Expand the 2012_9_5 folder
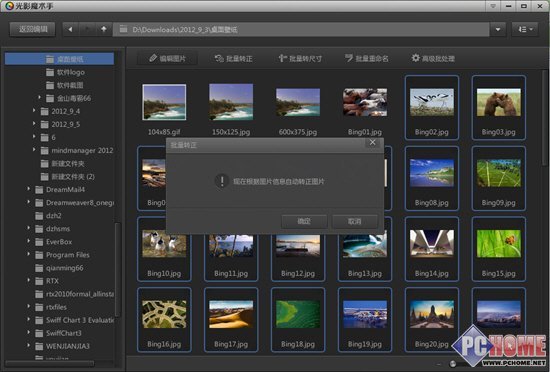This screenshot has height=372, width=550. point(34,123)
